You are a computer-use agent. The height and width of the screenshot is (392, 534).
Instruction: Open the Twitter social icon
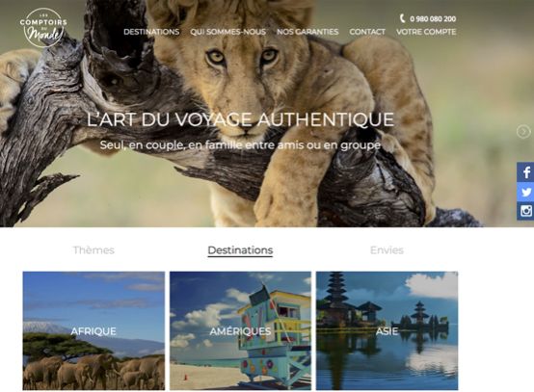point(525,192)
